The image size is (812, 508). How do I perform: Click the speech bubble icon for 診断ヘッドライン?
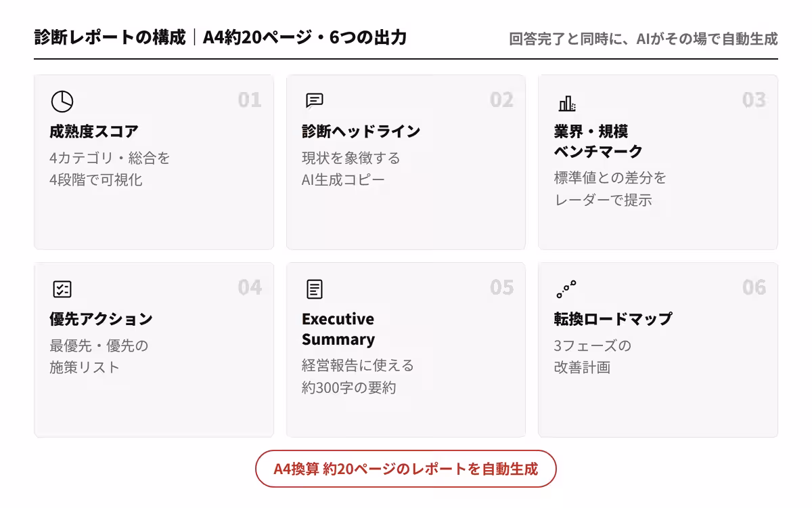[x=314, y=101]
